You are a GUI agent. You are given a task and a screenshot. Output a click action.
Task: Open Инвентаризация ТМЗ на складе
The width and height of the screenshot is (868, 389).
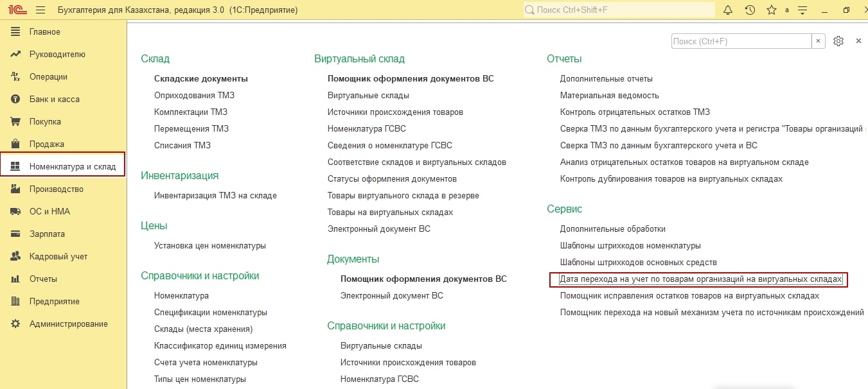click(x=215, y=195)
